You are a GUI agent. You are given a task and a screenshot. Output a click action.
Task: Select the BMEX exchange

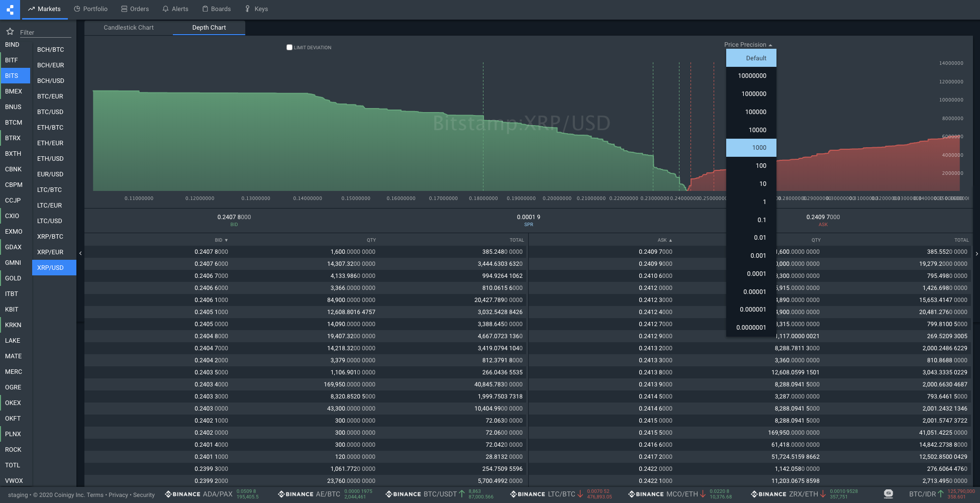coord(15,91)
